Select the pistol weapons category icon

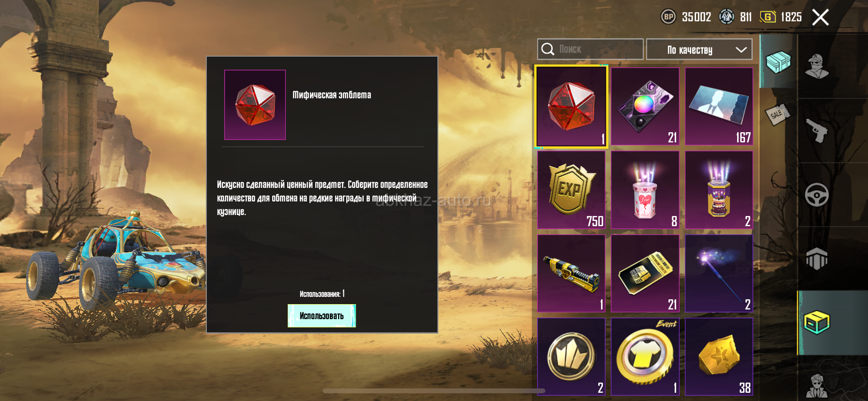coord(817,130)
